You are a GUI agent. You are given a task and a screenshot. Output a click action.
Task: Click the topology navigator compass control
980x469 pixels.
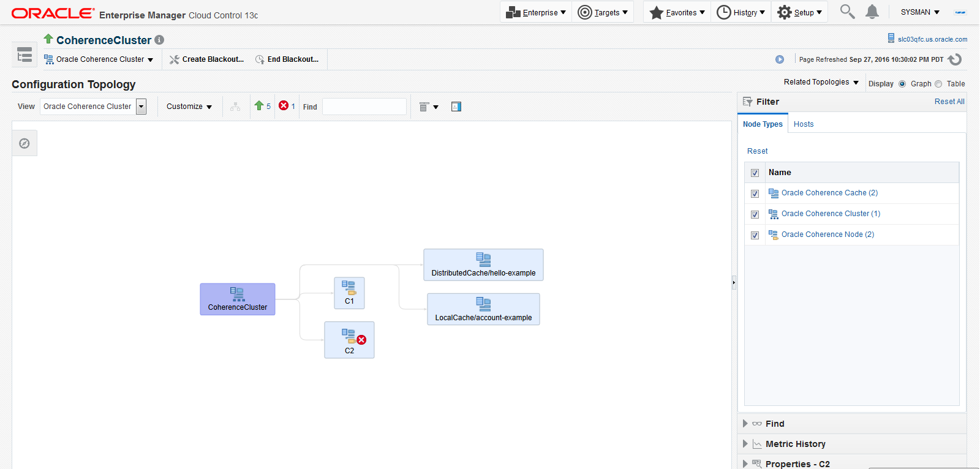(24, 143)
